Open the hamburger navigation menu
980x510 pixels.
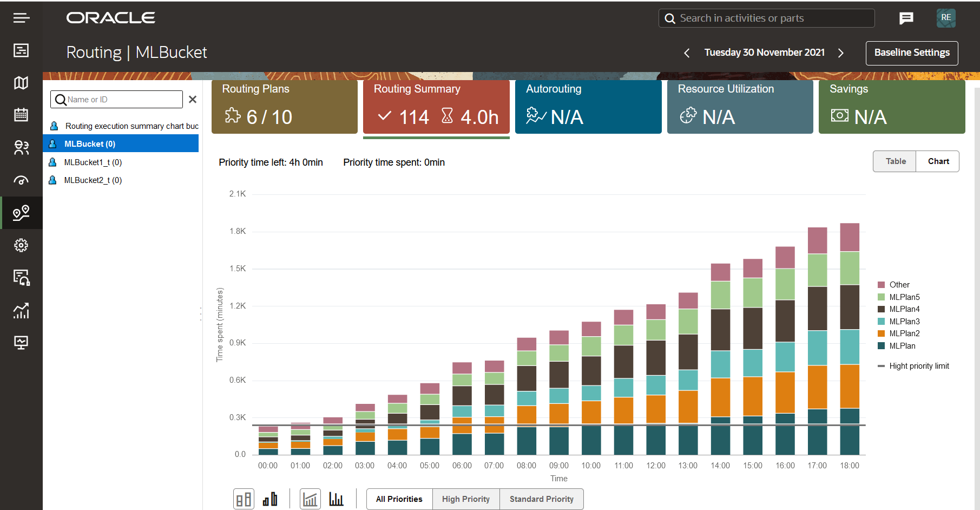click(x=21, y=18)
